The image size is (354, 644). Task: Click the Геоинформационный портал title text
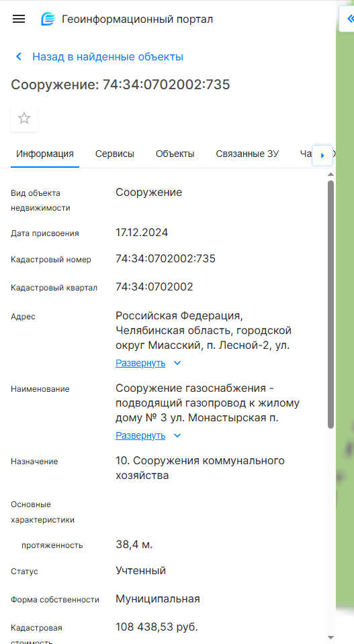click(x=137, y=19)
